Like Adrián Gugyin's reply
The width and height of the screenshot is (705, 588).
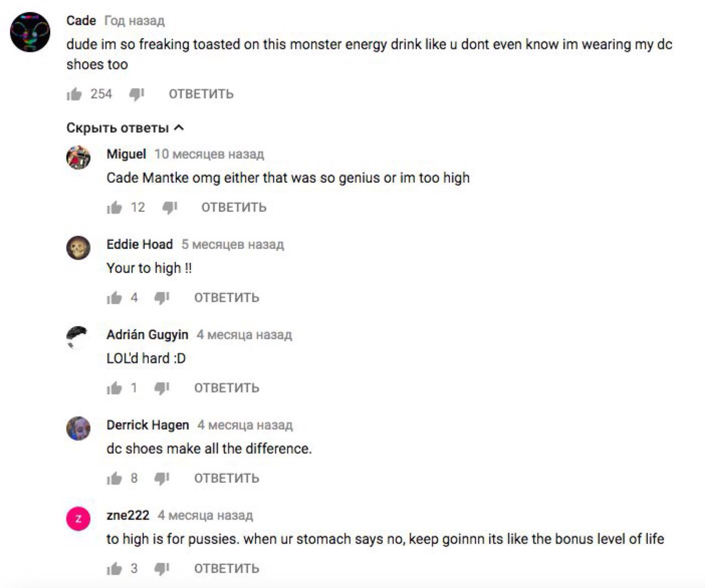pyautogui.click(x=115, y=388)
